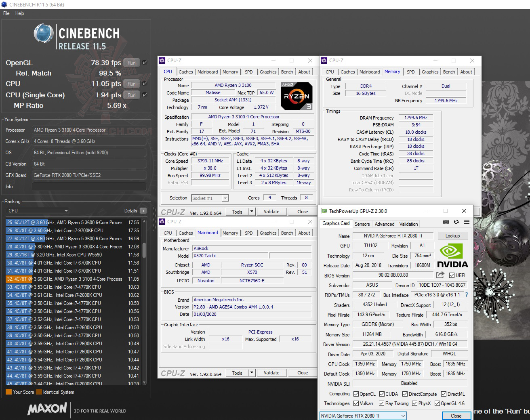
Task: Toggle the CUDA checkbox
Action: pos(382,394)
